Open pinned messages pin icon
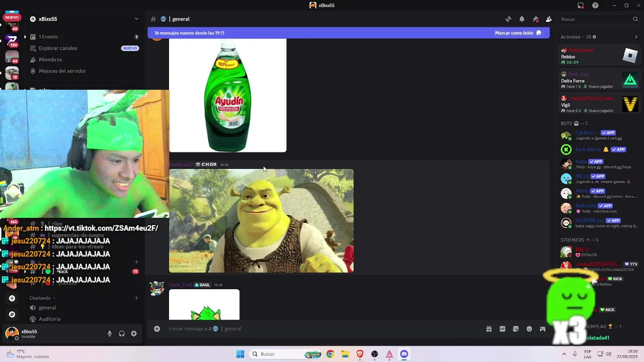Screen dimensions: 644x362 535,19
